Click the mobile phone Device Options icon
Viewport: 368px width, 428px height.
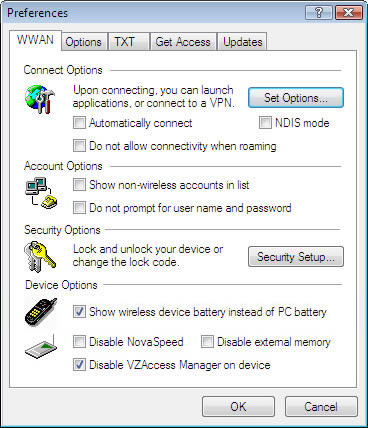point(41,312)
